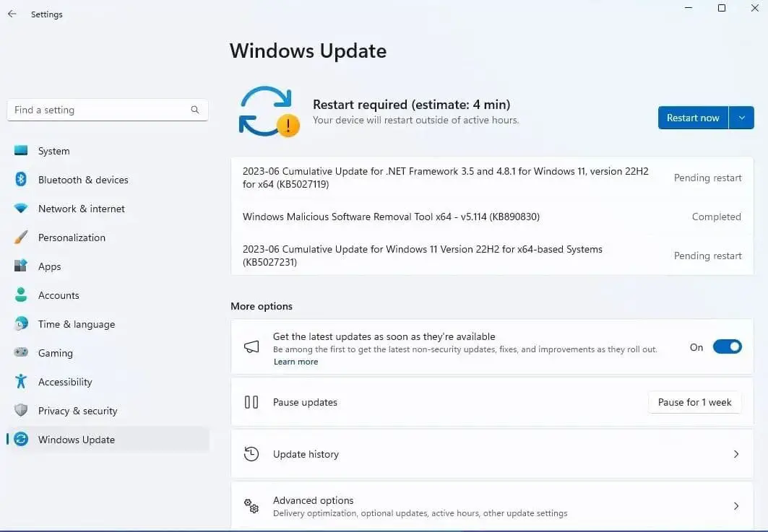The image size is (768, 532).
Task: Expand Update history chevron
Action: point(736,454)
